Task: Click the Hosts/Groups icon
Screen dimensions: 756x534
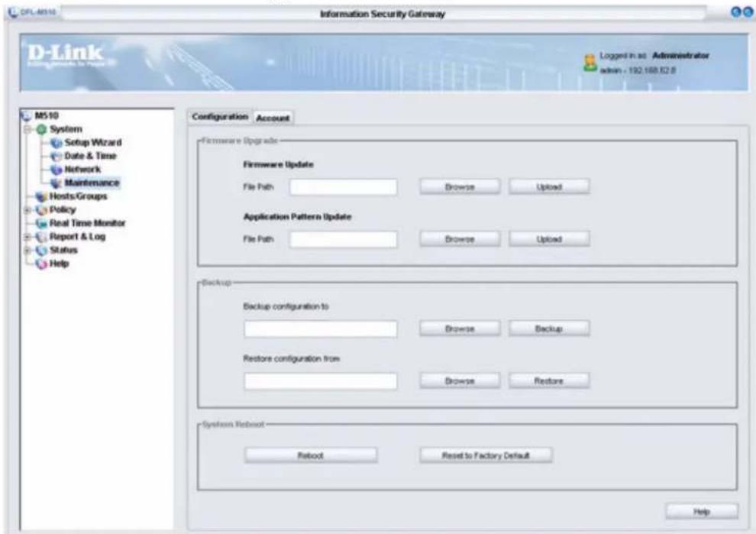Action: [x=41, y=196]
